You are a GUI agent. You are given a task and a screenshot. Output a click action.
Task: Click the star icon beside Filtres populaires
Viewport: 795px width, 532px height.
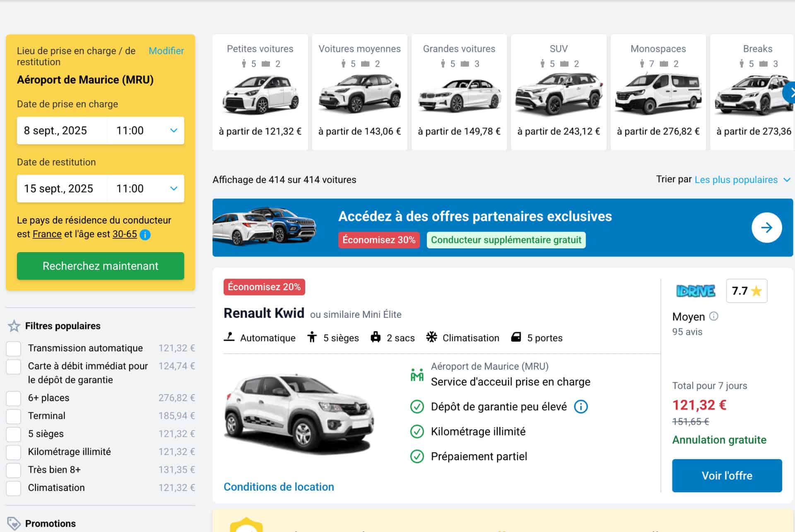pyautogui.click(x=14, y=326)
